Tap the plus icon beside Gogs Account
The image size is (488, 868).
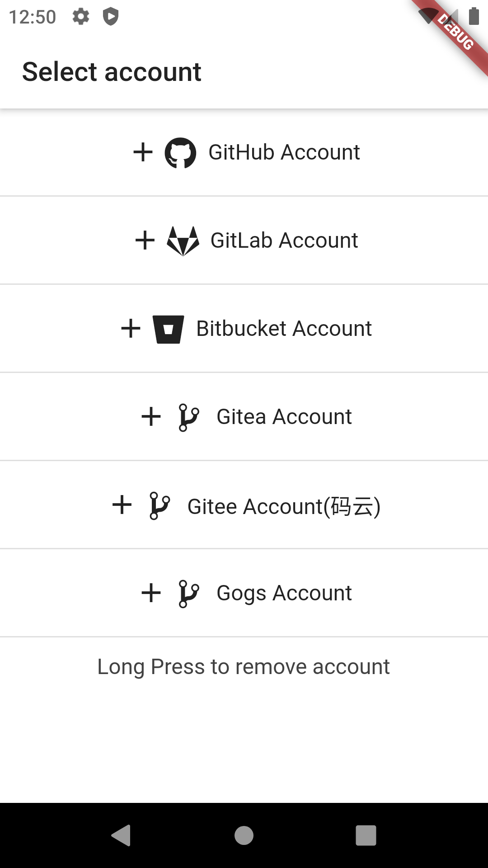[151, 593]
